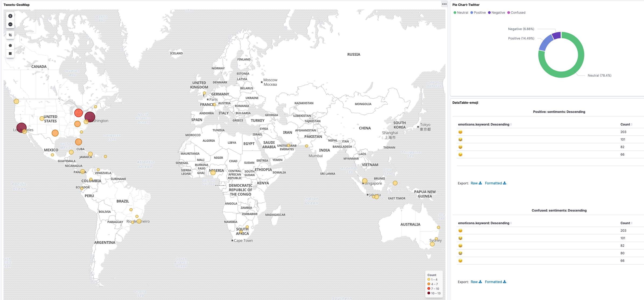Image resolution: width=644 pixels, height=300 pixels.
Task: Select the draw rectangle filter tool
Action: 10,53
